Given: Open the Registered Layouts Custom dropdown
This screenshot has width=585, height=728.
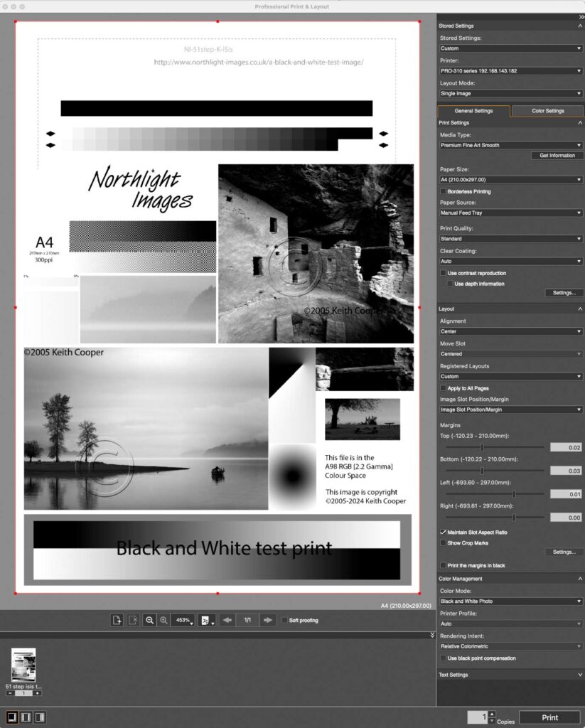Looking at the screenshot, I should [x=510, y=377].
